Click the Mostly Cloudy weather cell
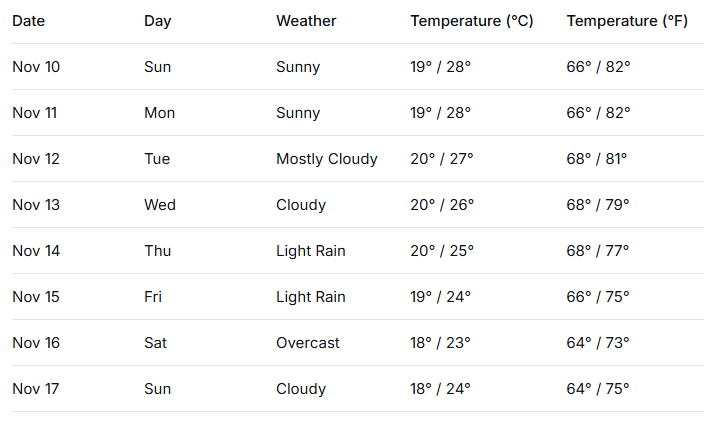 tap(327, 159)
